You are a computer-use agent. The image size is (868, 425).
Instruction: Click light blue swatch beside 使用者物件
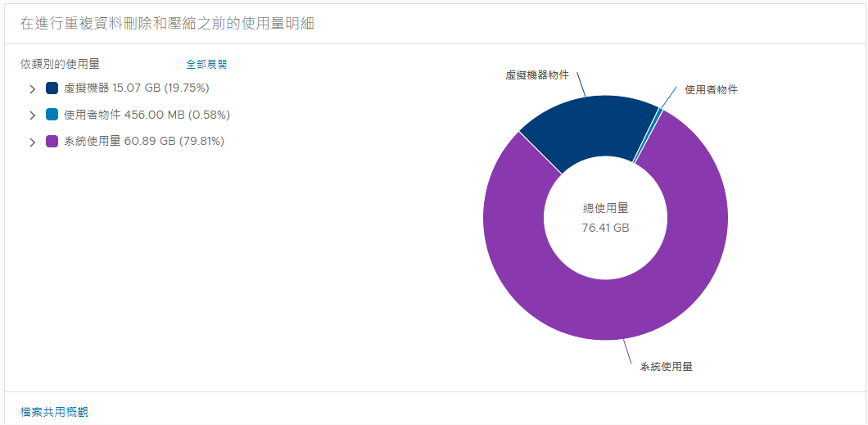coord(52,115)
